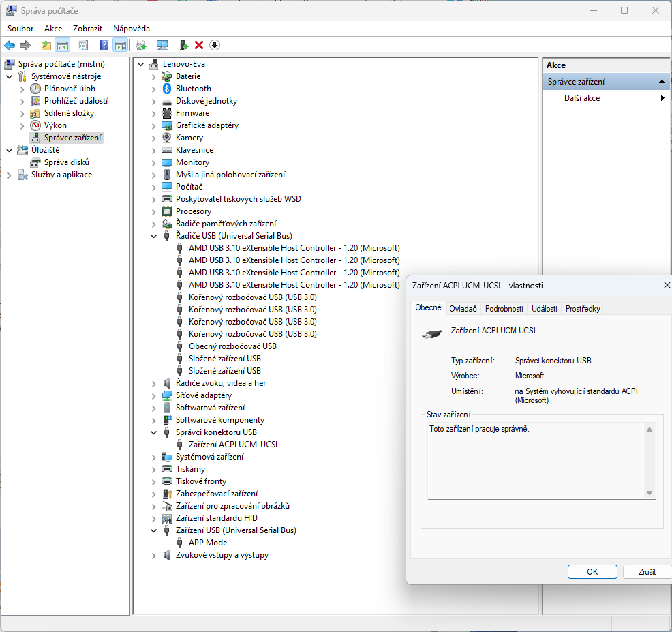Click the black down-arrow disable device icon
The width and height of the screenshot is (672, 632).
215,45
